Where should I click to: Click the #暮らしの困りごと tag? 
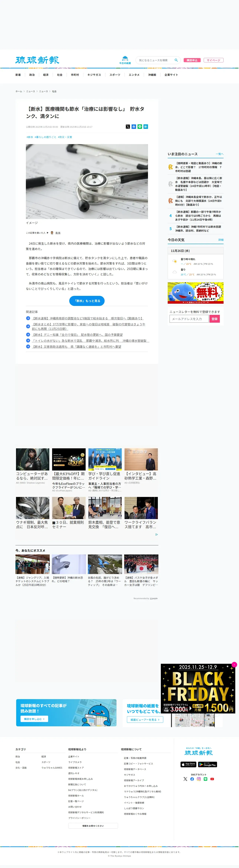[x=45, y=137]
